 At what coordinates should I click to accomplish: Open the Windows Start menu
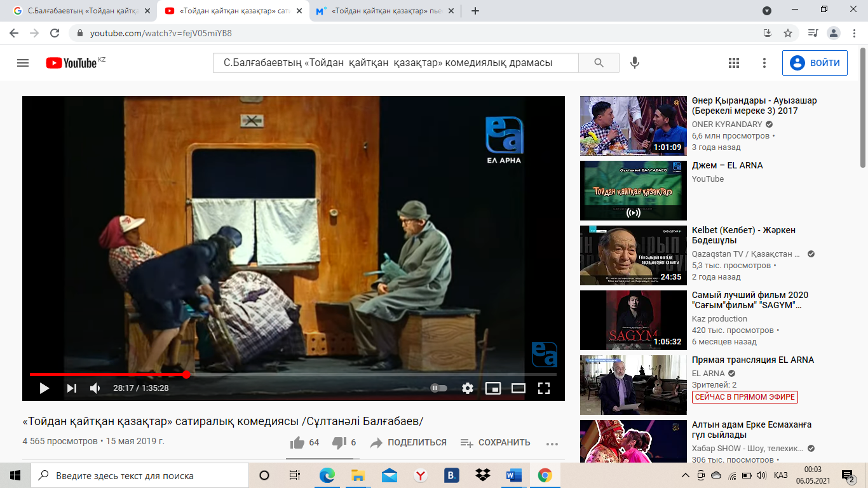pos(15,475)
